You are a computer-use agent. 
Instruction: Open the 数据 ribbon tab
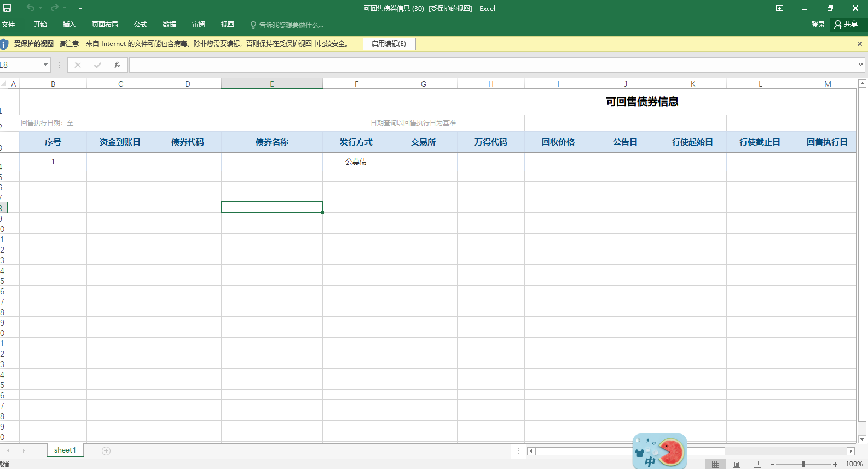(x=170, y=25)
